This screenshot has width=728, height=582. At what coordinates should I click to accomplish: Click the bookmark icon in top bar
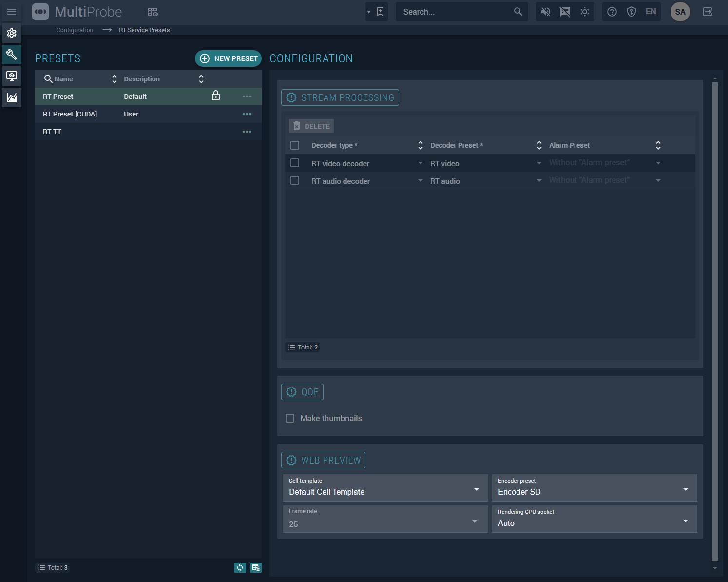(380, 12)
